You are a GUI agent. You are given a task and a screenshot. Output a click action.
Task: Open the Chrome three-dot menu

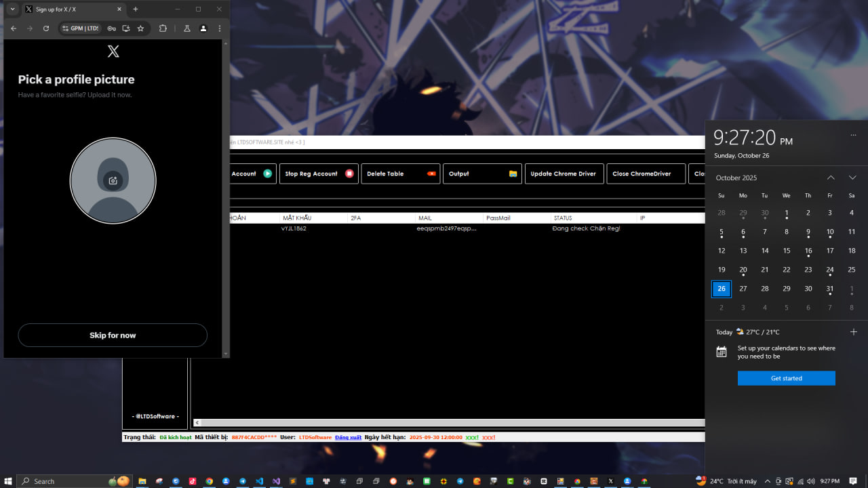(x=219, y=28)
